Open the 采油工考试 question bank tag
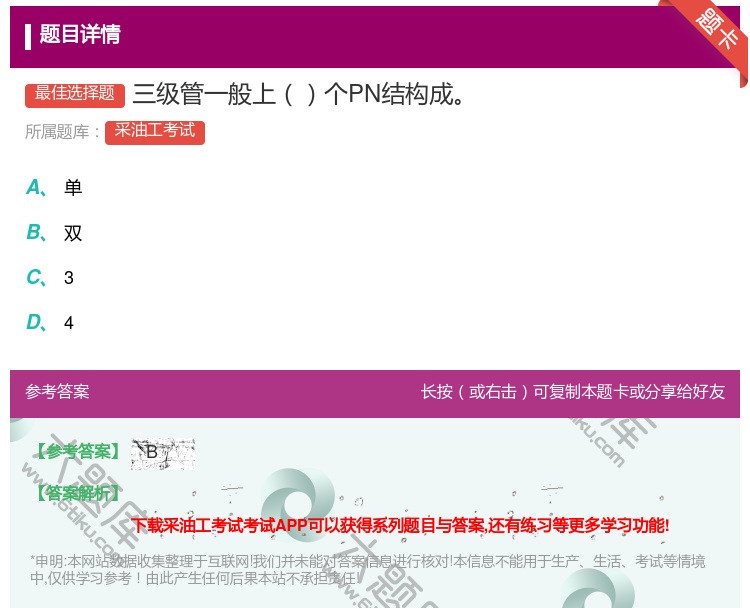The width and height of the screenshot is (750, 608). pyautogui.click(x=155, y=132)
